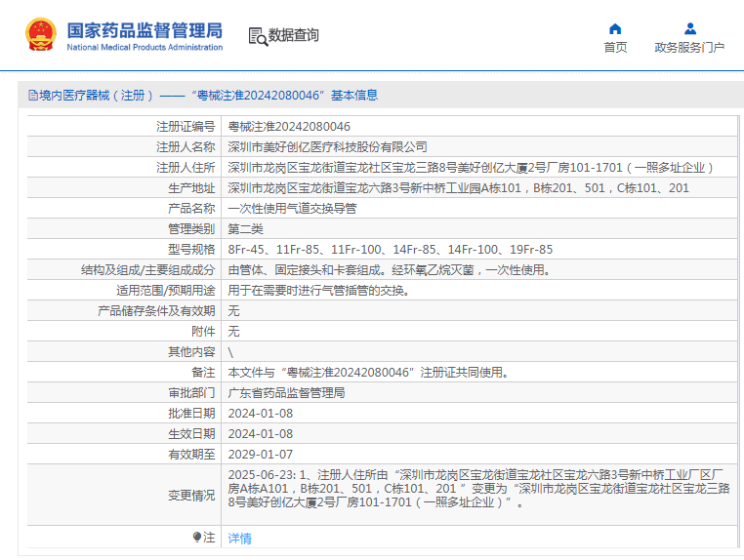Select the 生产地址 address value
This screenshot has width=744, height=560.
coord(458,187)
